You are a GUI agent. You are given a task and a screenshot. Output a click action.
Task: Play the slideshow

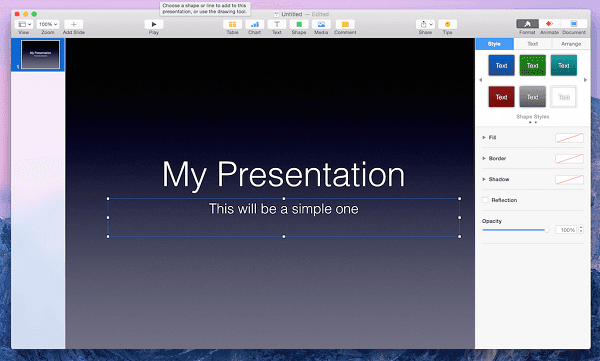tap(154, 24)
